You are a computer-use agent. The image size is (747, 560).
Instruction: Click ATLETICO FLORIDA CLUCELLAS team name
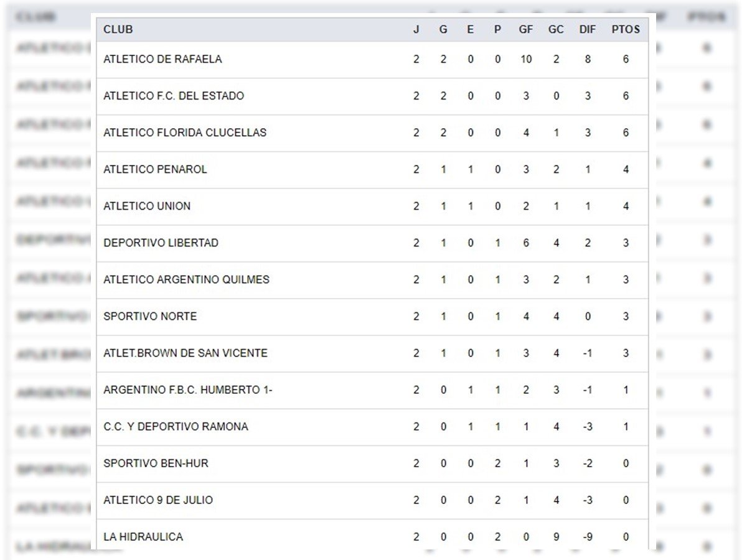point(185,133)
